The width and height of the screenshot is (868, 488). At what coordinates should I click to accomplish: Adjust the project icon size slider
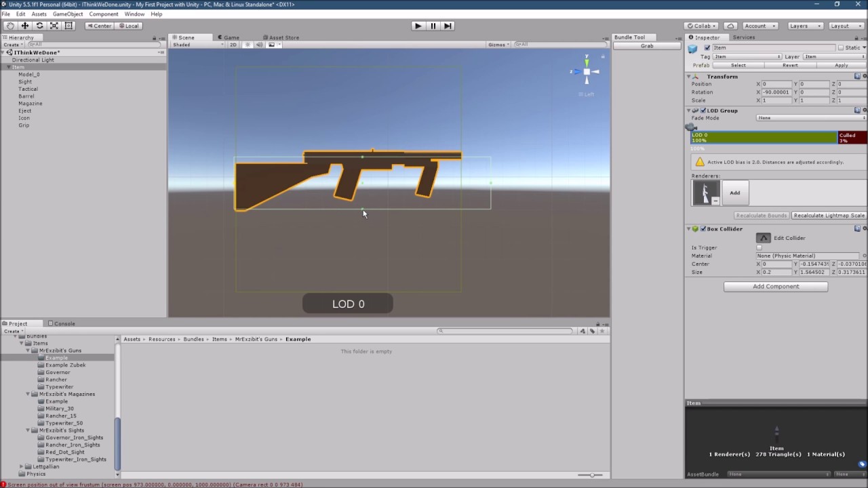(x=591, y=475)
